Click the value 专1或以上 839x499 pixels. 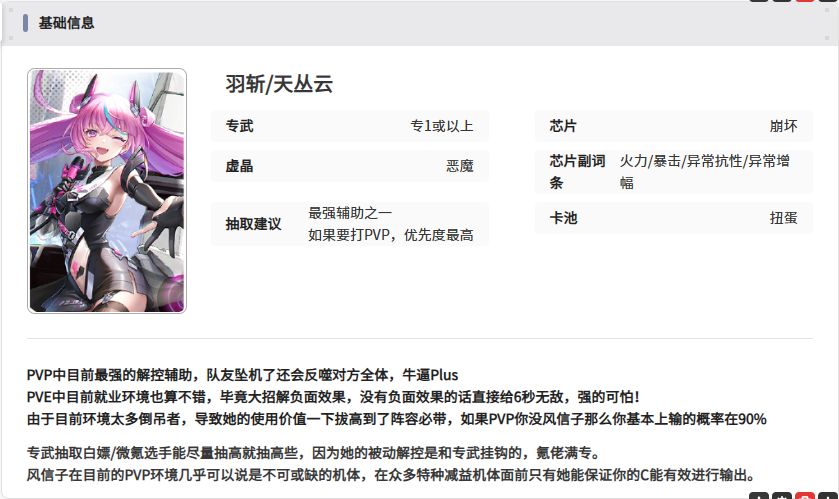pos(442,126)
